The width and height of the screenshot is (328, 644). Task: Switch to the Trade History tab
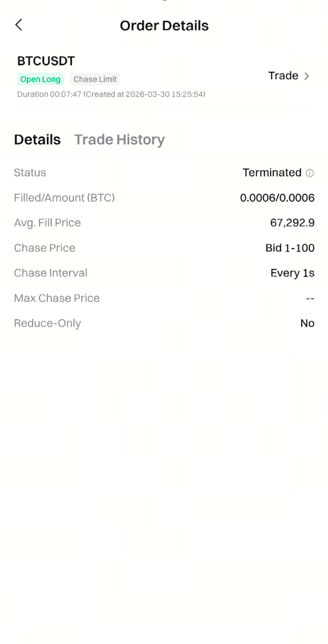tap(119, 140)
